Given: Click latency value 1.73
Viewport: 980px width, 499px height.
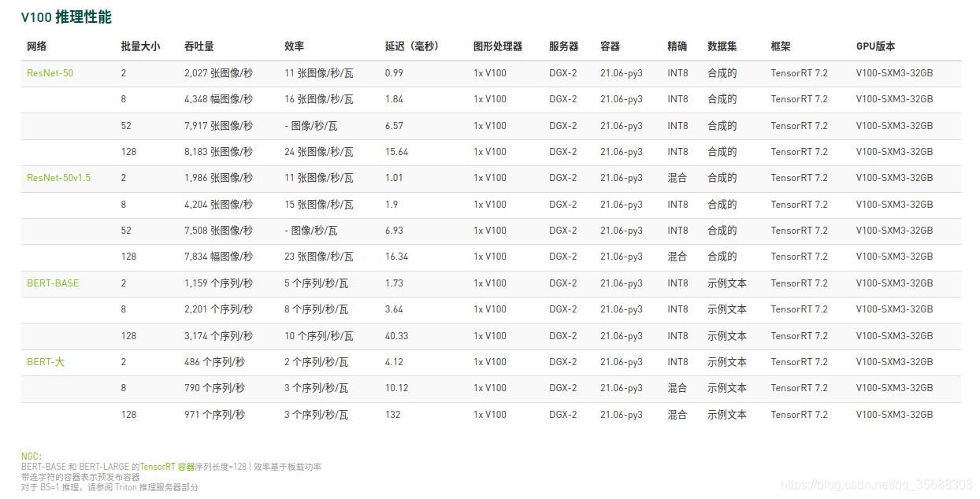Looking at the screenshot, I should [x=394, y=283].
